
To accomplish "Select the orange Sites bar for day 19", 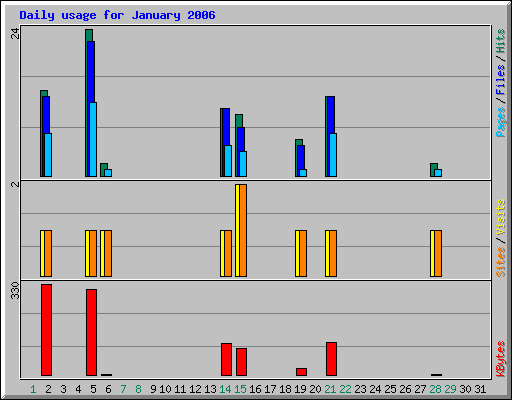I will click(x=303, y=253).
